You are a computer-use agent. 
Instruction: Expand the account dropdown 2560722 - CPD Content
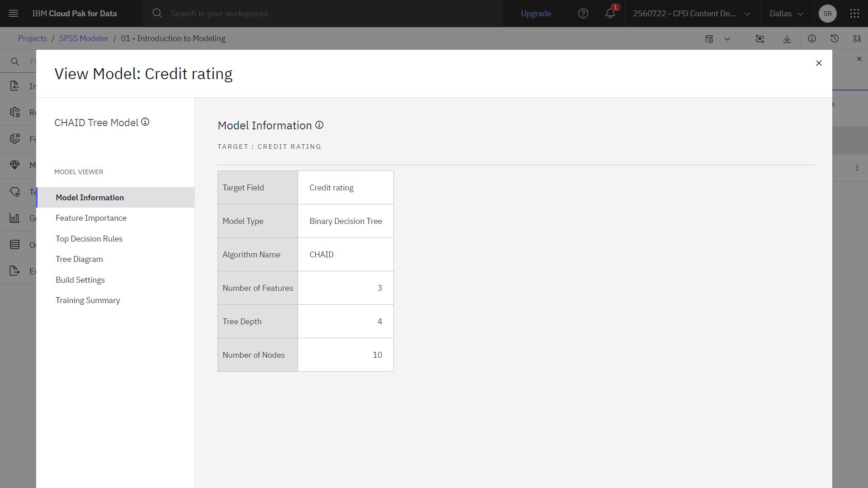[x=692, y=14]
